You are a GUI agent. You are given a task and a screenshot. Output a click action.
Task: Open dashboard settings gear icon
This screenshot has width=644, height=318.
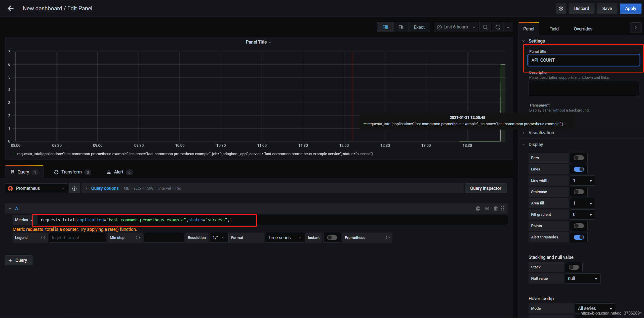click(561, 9)
